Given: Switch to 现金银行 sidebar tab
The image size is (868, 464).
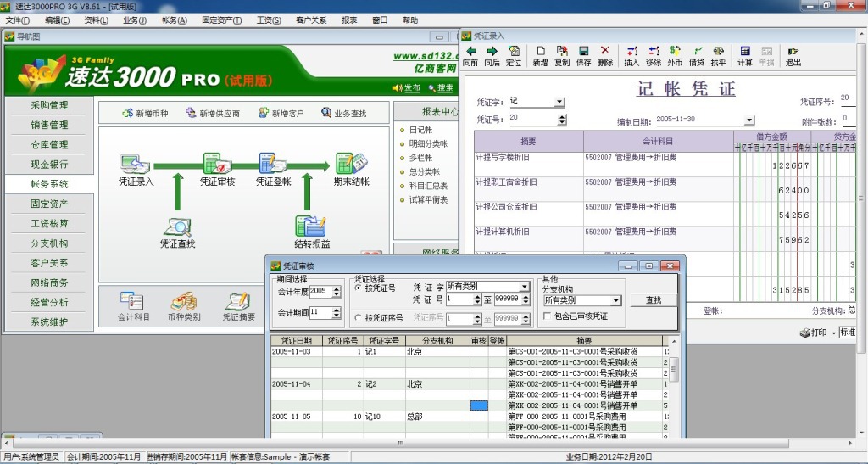Looking at the screenshot, I should pos(49,165).
